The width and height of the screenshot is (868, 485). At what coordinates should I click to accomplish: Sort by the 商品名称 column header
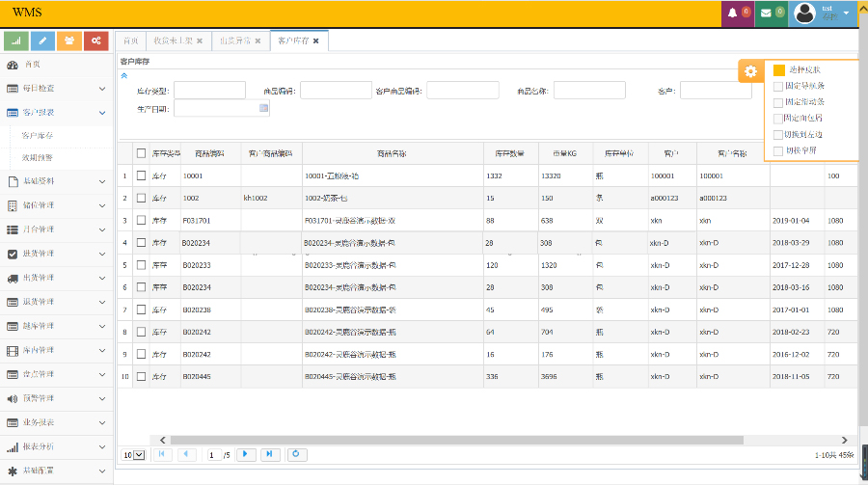(x=392, y=153)
